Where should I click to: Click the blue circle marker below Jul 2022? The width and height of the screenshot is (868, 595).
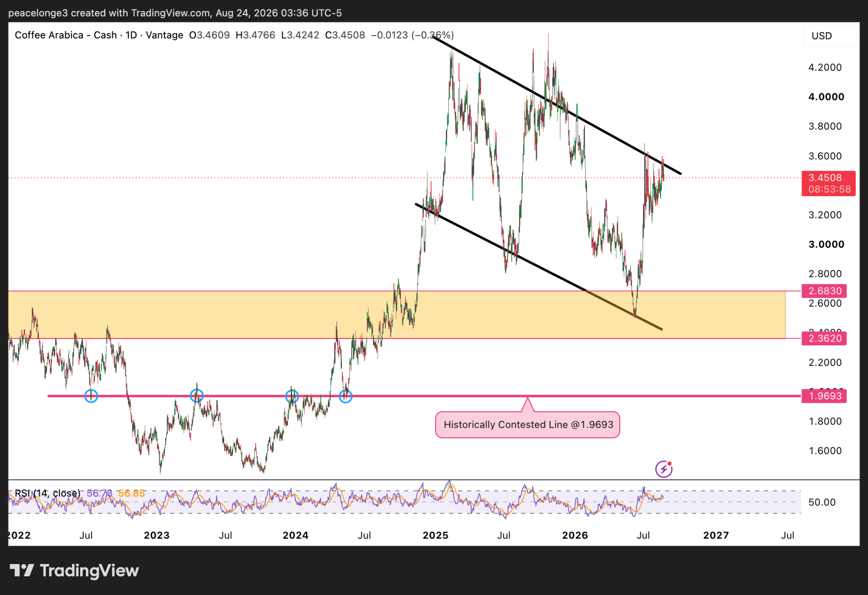tap(91, 396)
